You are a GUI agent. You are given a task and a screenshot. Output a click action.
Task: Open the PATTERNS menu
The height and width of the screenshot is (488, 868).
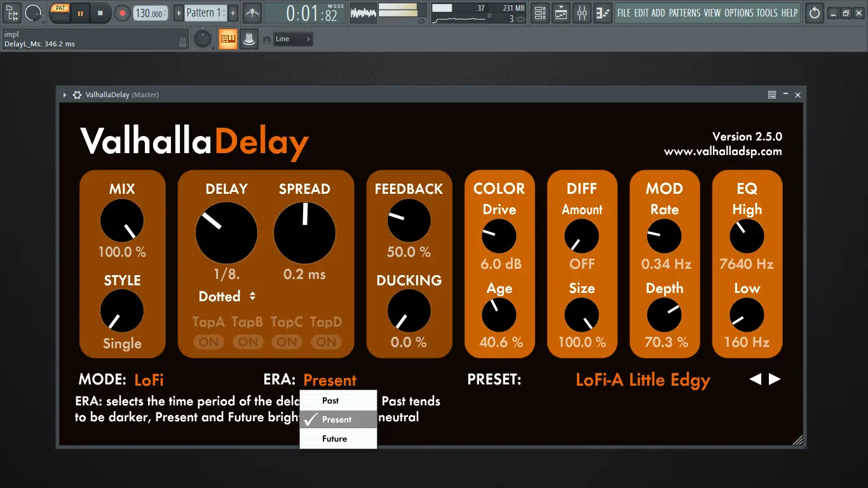pyautogui.click(x=684, y=13)
